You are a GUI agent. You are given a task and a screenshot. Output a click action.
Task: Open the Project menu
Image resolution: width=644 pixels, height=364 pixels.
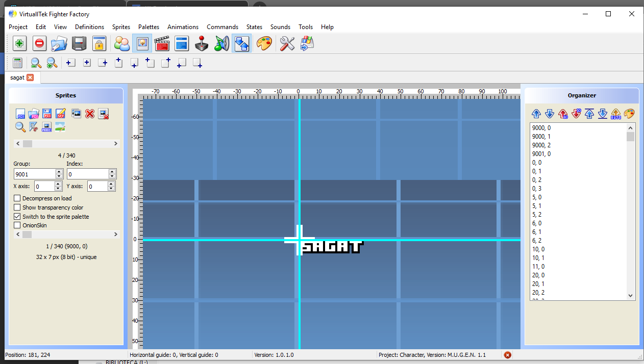18,27
